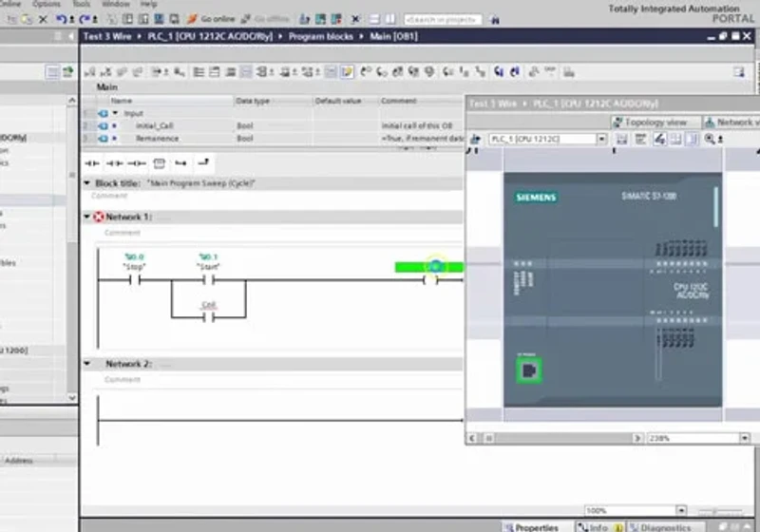This screenshot has width=760, height=532.
Task: Click the open all networks icon
Action: coord(199,72)
